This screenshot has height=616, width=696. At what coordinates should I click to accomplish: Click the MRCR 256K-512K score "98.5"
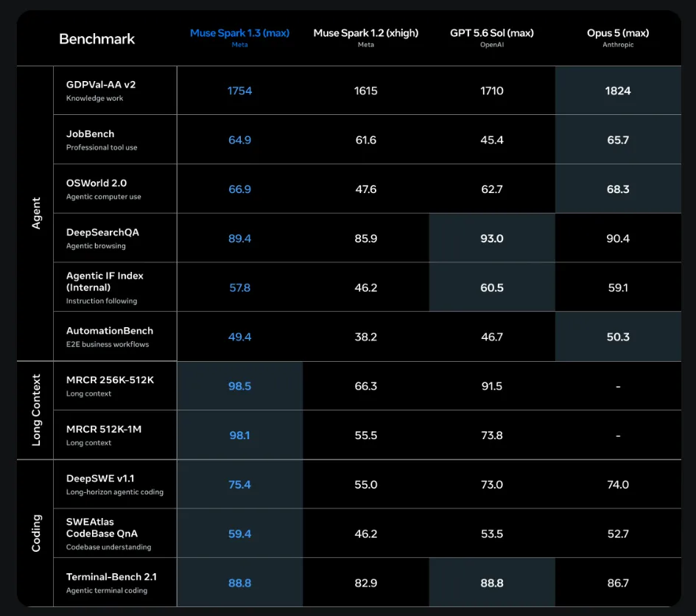point(239,386)
